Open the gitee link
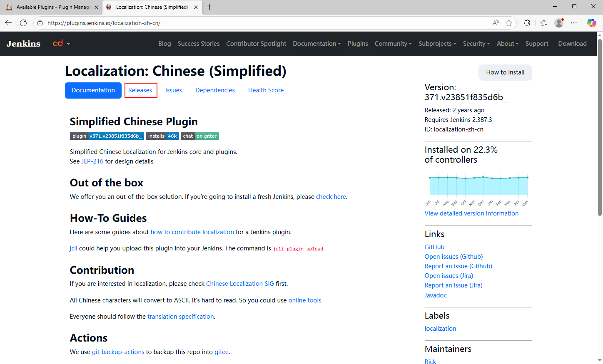603x364 pixels. (x=222, y=352)
